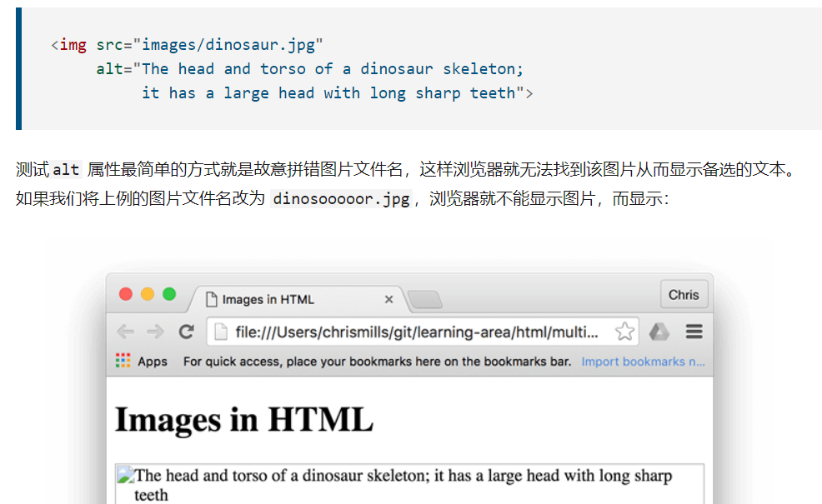822x504 pixels.
Task: Open a new tab with the blank tab button
Action: [424, 300]
